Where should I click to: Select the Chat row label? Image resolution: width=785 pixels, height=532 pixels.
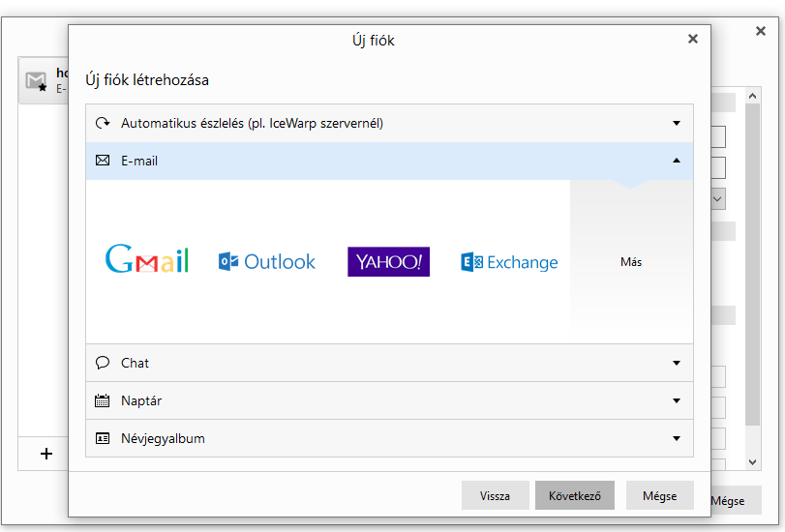[135, 363]
